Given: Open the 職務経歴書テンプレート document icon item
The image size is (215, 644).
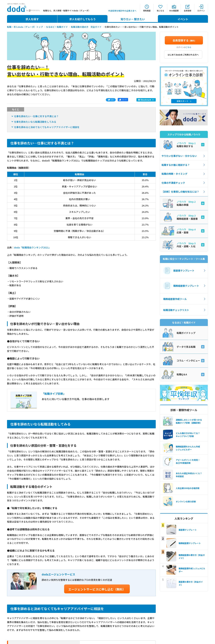Looking at the screenshot, I should pos(184,286).
